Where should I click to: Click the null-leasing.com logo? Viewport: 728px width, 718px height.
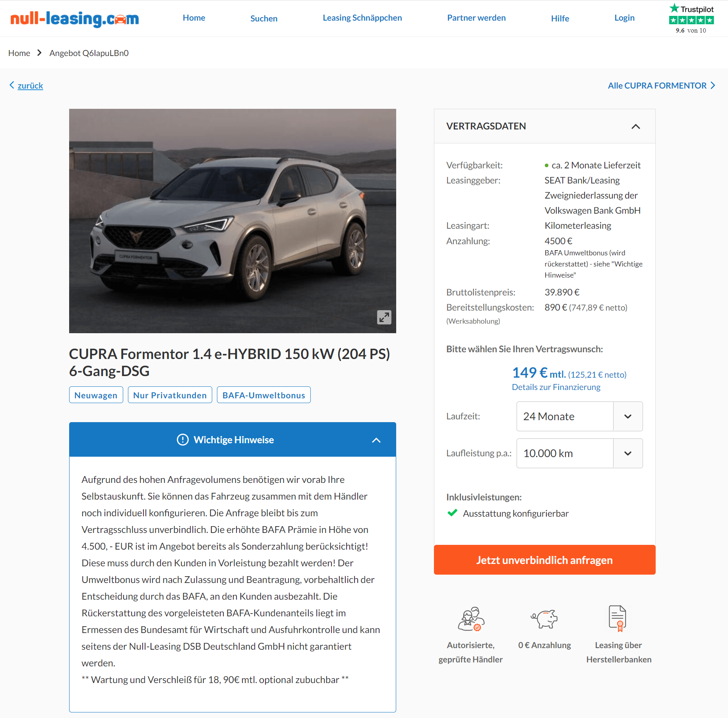(x=75, y=18)
